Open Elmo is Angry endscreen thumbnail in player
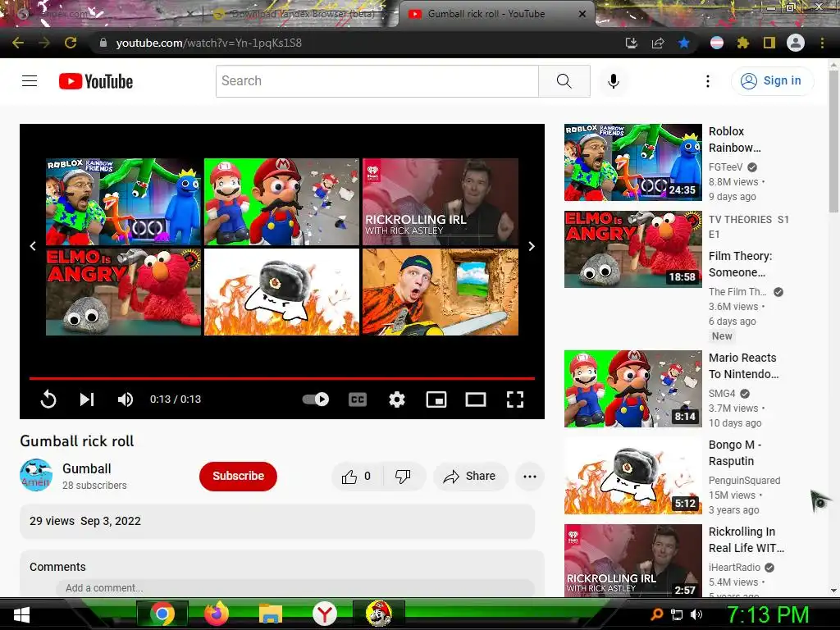Screen dimensions: 840x630 pos(123,292)
